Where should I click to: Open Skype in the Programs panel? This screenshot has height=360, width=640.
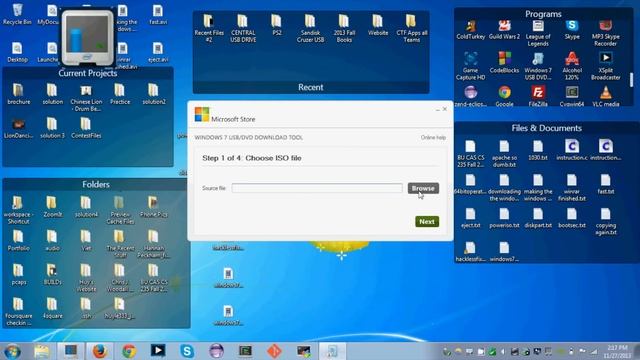coord(572,29)
